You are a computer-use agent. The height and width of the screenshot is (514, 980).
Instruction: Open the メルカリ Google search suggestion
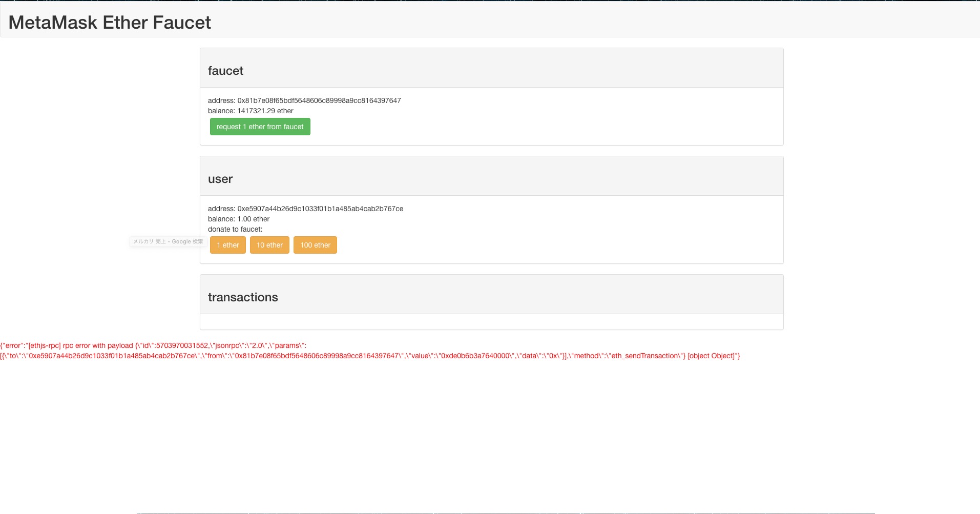(168, 241)
